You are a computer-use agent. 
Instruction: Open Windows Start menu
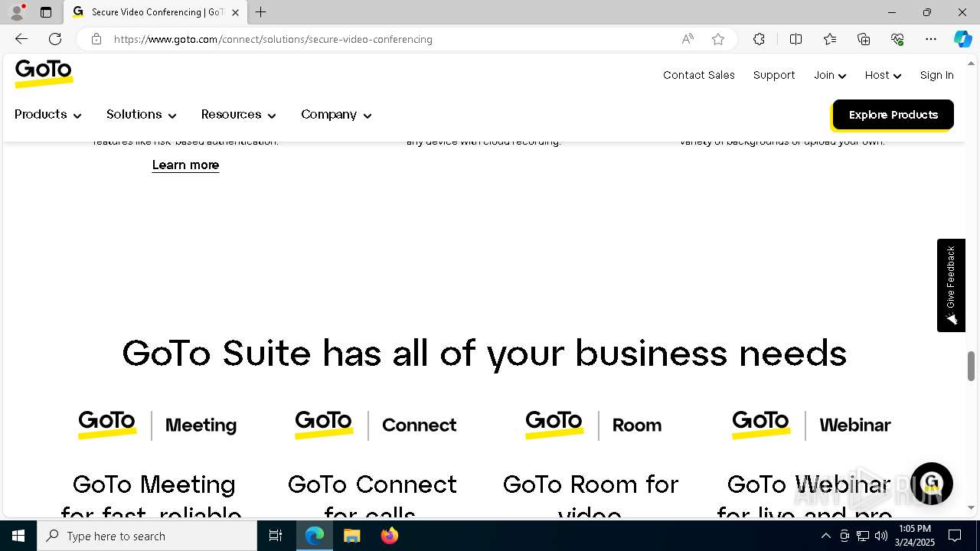point(18,536)
